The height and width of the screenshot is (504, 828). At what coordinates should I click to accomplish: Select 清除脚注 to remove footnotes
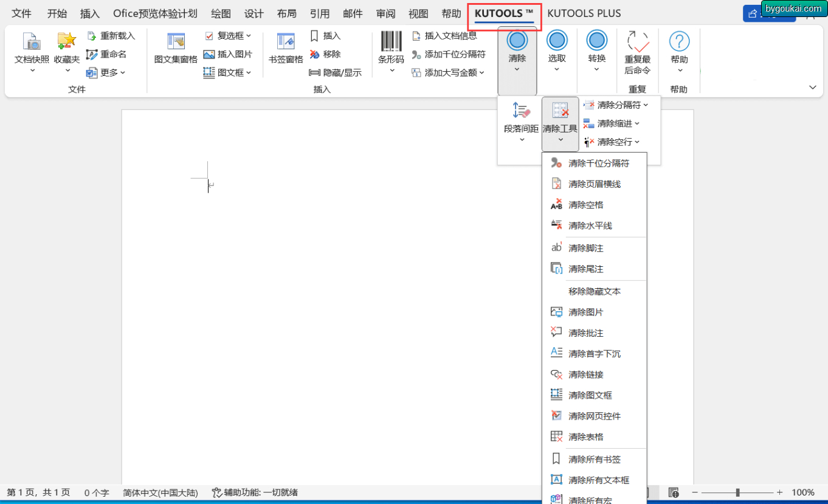coord(594,248)
